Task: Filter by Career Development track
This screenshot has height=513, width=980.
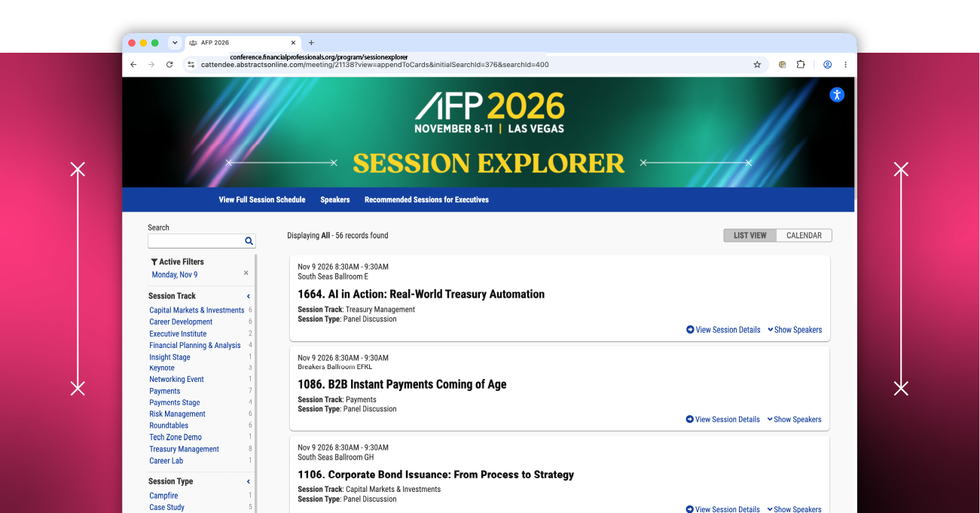Action: [x=181, y=322]
